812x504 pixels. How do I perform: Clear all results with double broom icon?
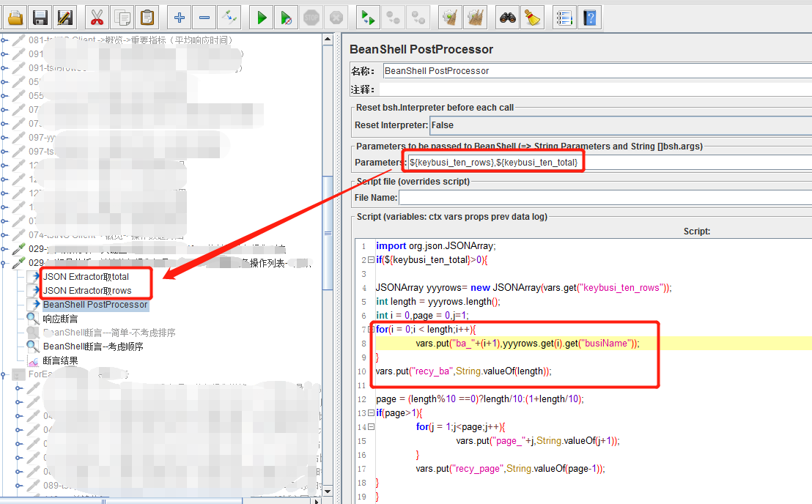(x=476, y=18)
